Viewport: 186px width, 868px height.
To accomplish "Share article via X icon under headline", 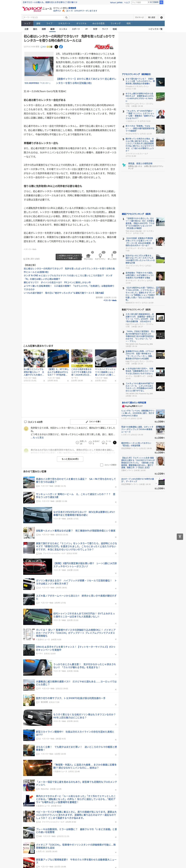I will 56,47.
